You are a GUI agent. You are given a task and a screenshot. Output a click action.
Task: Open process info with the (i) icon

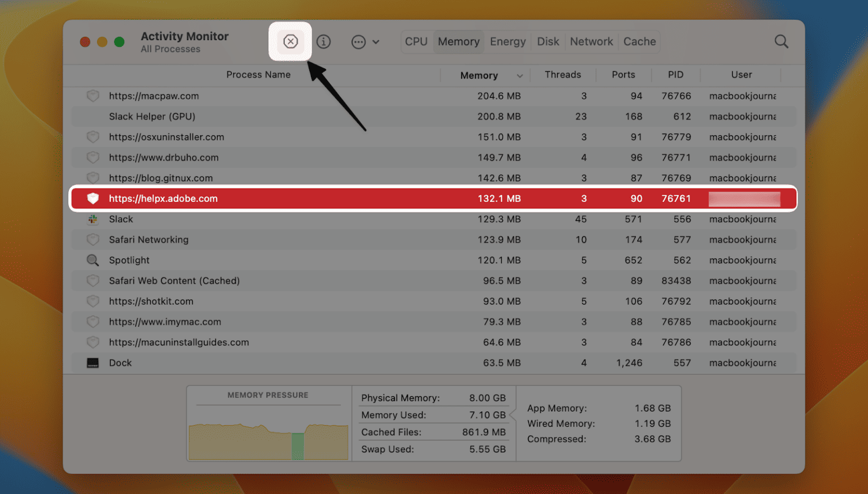pyautogui.click(x=323, y=41)
